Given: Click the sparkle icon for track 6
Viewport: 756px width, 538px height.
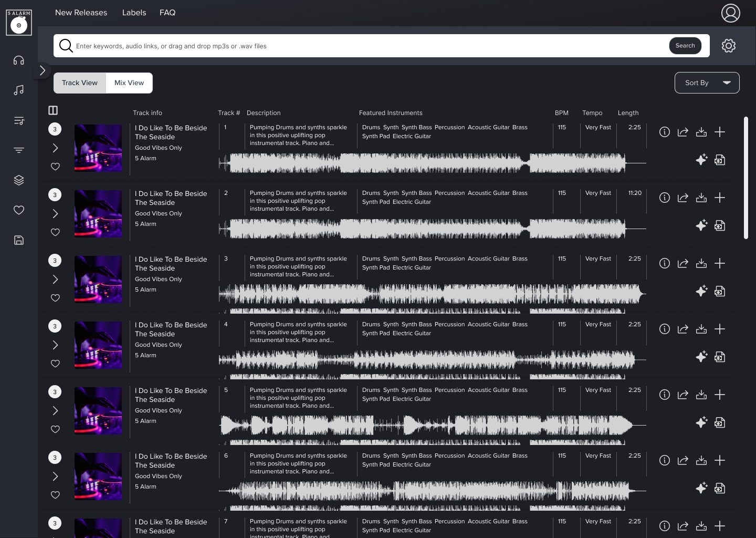Looking at the screenshot, I should (x=701, y=488).
